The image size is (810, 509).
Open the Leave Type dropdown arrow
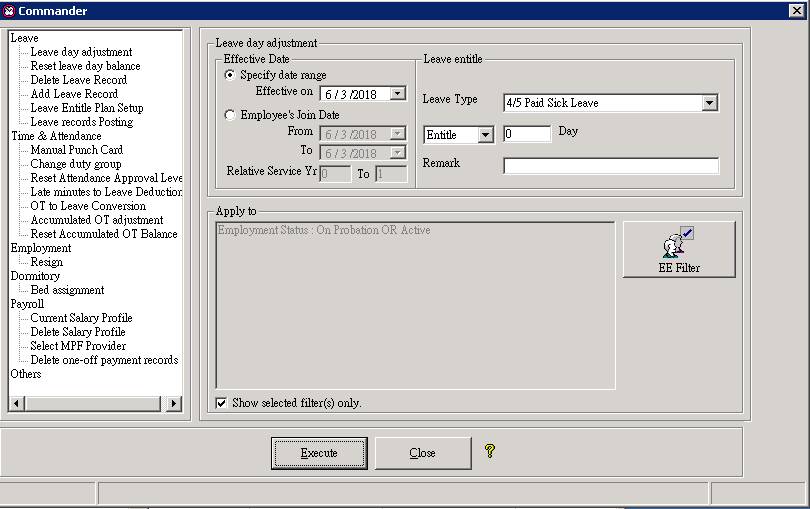click(710, 103)
